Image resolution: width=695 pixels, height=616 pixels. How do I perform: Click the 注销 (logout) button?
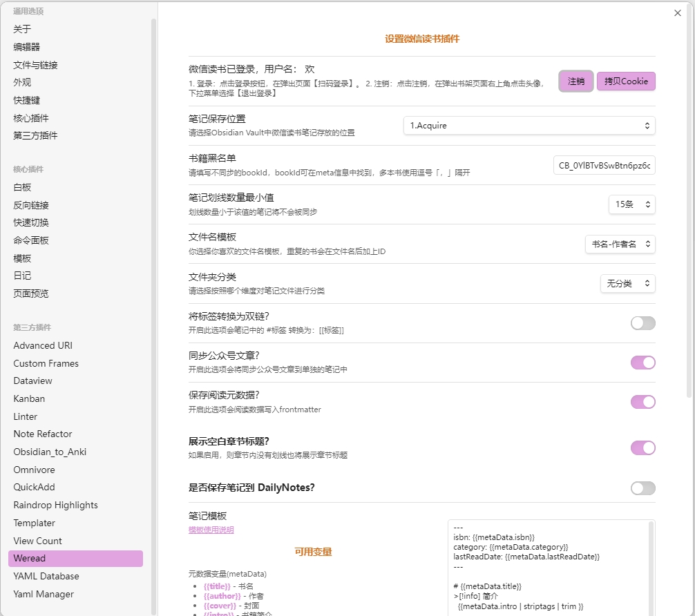click(575, 81)
